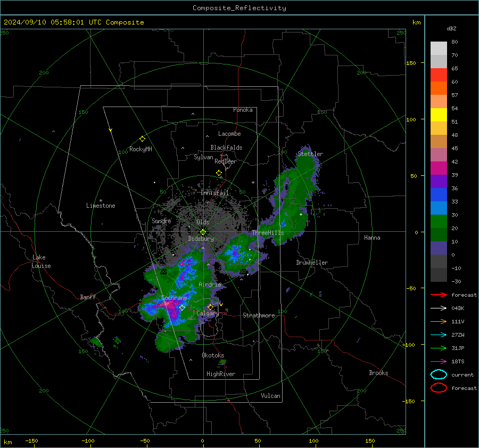The width and height of the screenshot is (479, 448).
Task: Click the Blackfalds label
Action: [226, 148]
